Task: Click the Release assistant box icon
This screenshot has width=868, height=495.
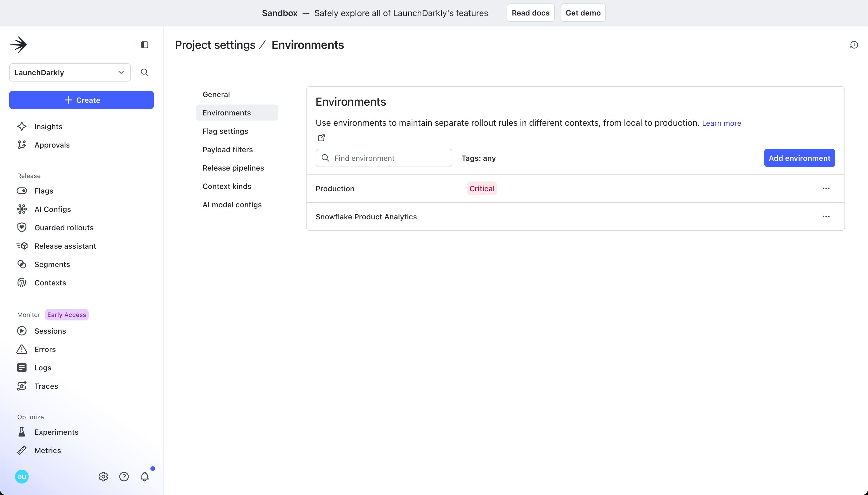Action: coord(22,246)
